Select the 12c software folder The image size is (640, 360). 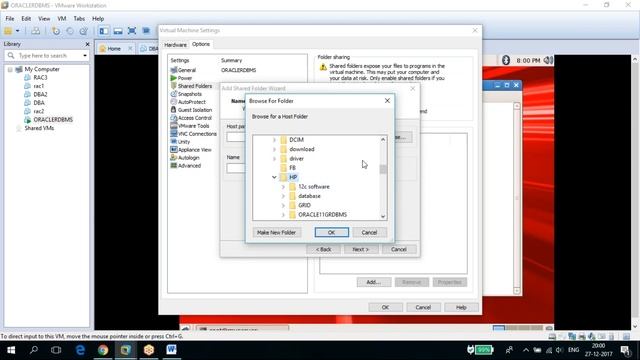313,187
